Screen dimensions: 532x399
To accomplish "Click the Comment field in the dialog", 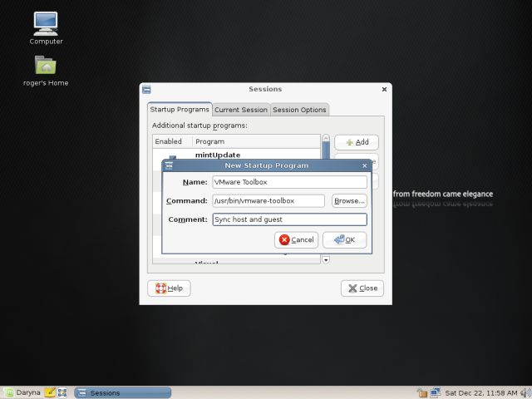I will click(x=289, y=219).
